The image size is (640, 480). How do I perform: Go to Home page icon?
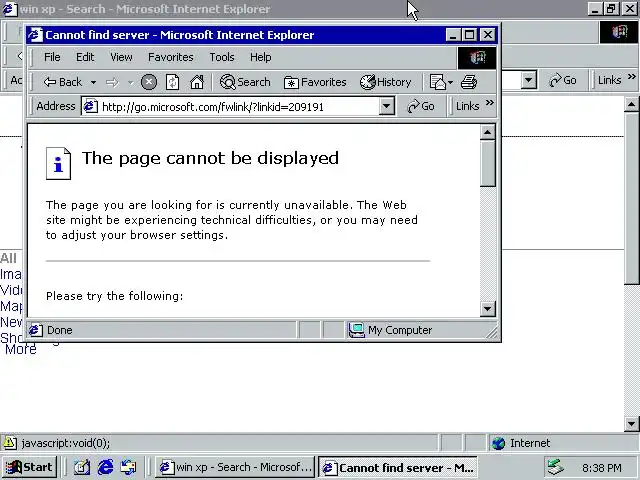pos(197,82)
